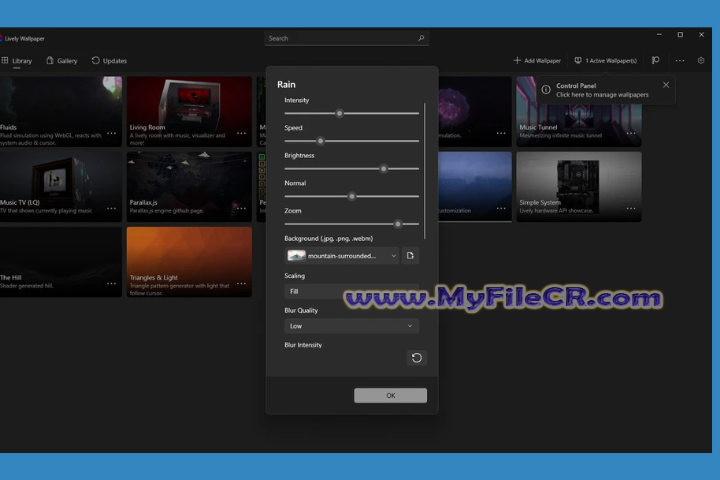This screenshot has height=480, width=720.
Task: Adjust the Intensity slider handle
Action: (x=339, y=113)
